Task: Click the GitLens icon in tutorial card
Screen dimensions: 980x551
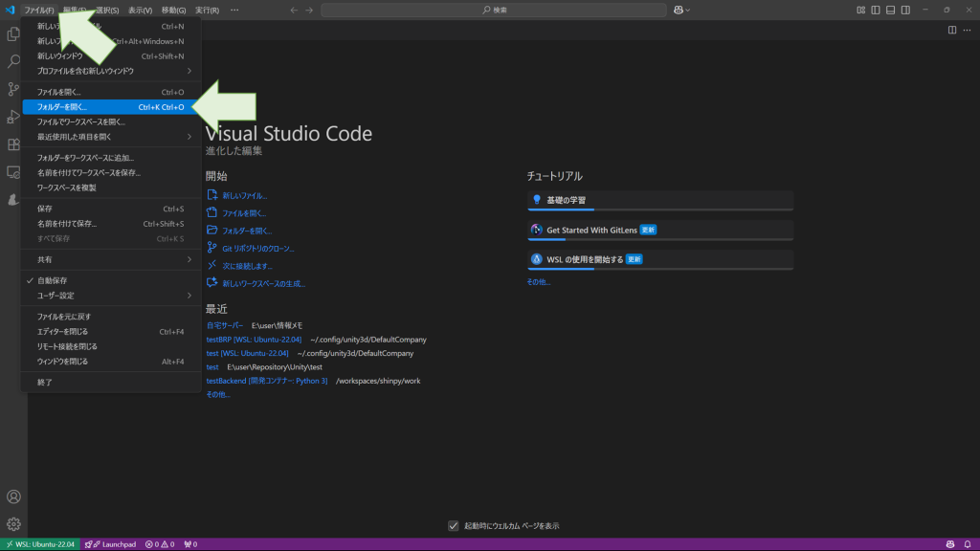Action: [x=536, y=230]
